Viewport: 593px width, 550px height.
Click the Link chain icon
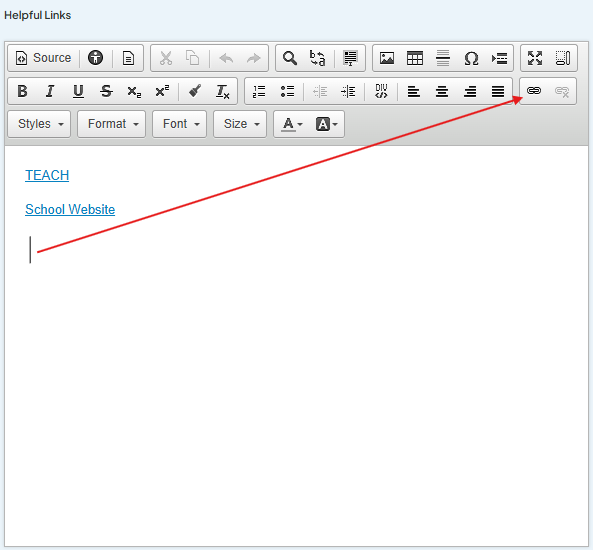pyautogui.click(x=534, y=91)
